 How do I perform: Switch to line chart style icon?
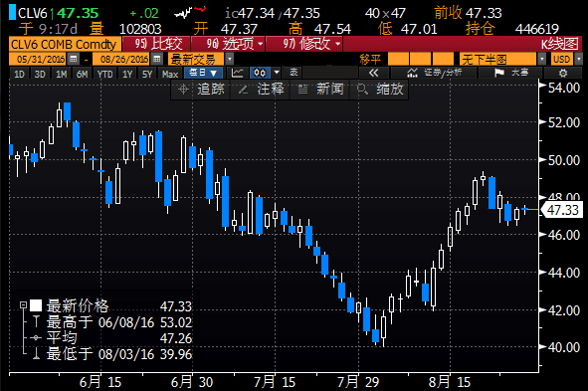[237, 73]
